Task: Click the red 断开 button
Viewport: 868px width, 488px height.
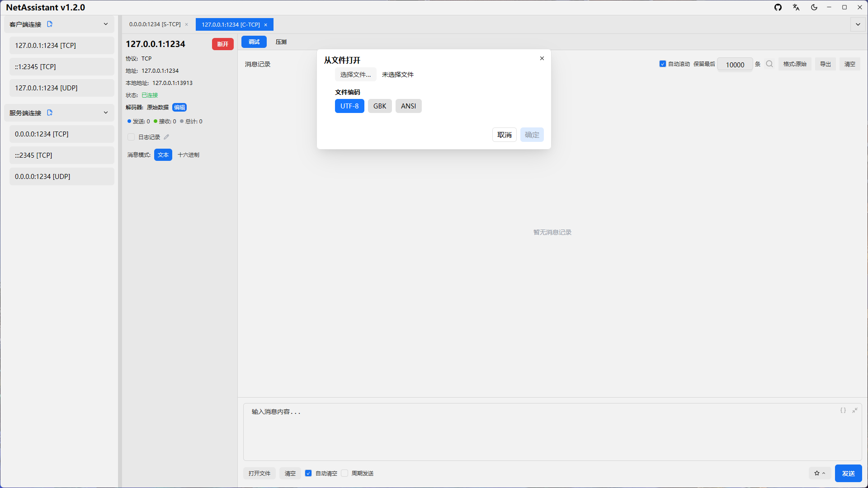Action: pos(223,44)
